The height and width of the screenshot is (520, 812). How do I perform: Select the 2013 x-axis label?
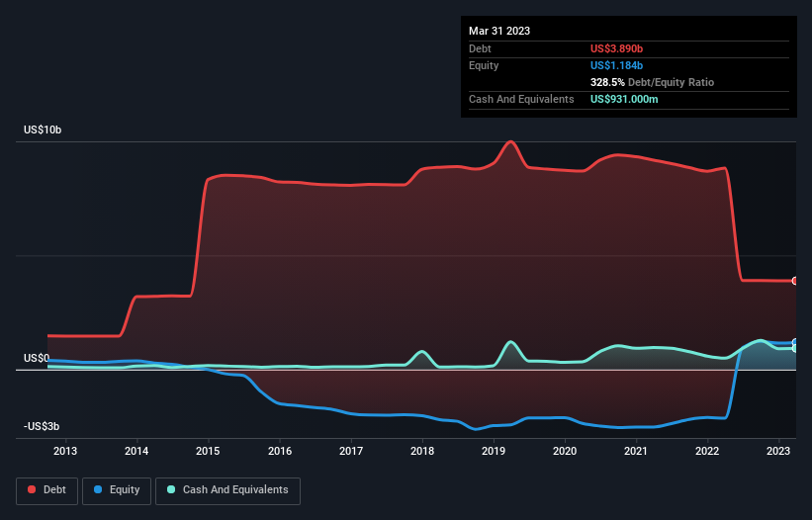[65, 451]
